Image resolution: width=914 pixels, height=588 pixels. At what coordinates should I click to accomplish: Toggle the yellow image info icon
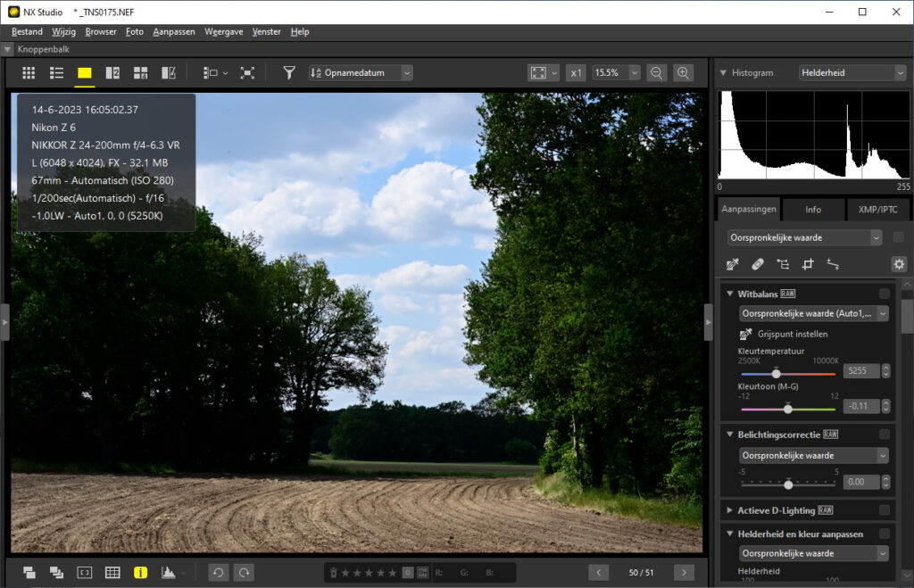[x=140, y=572]
